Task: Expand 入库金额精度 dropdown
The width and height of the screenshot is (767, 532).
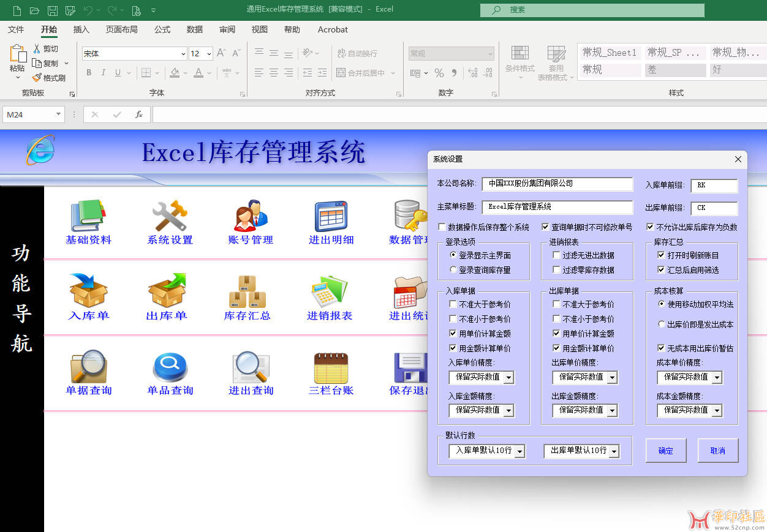Action: pyautogui.click(x=508, y=411)
